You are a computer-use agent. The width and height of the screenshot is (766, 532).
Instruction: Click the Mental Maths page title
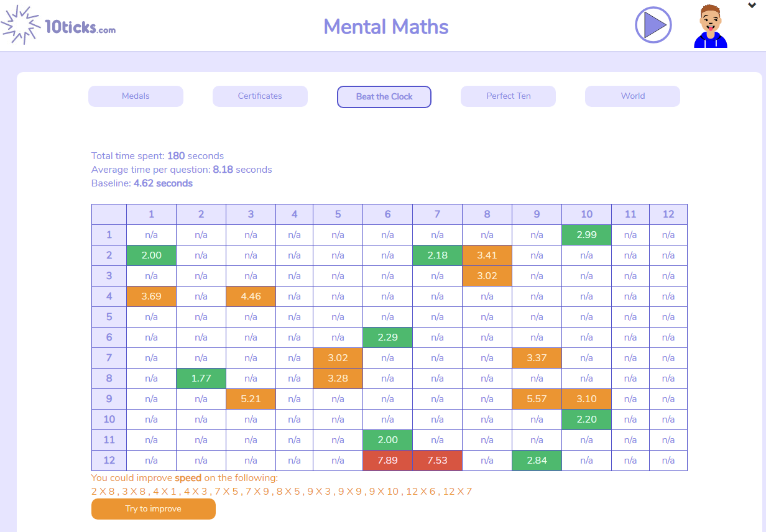click(x=386, y=27)
